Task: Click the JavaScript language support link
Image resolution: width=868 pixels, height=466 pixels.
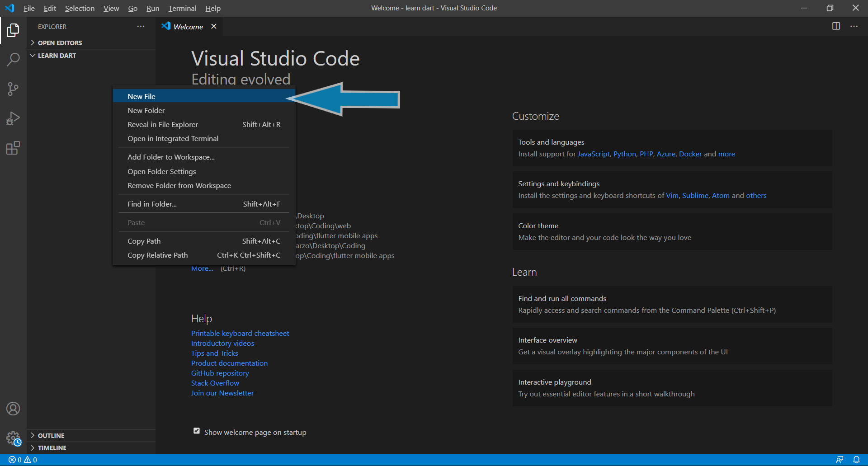Action: pos(594,154)
